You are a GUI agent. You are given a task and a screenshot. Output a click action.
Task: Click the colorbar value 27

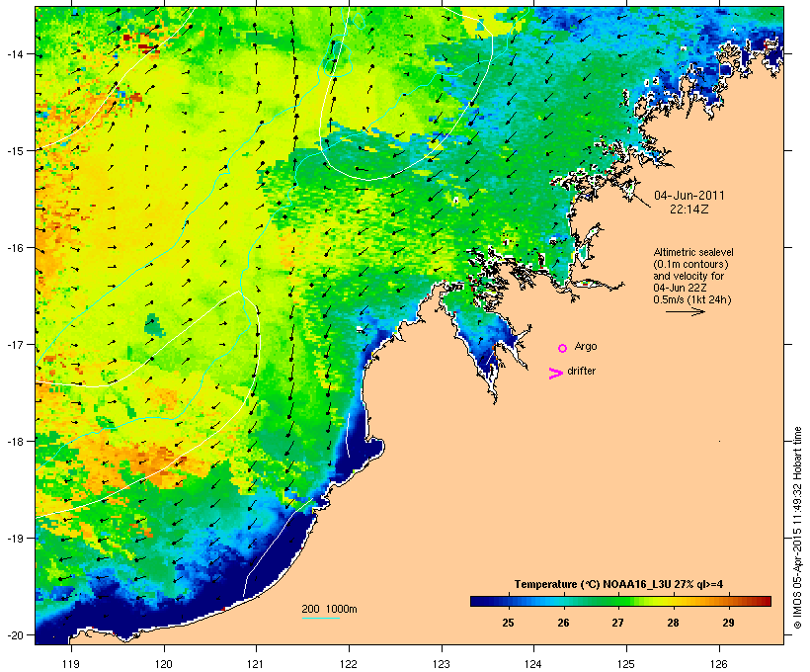(x=617, y=623)
